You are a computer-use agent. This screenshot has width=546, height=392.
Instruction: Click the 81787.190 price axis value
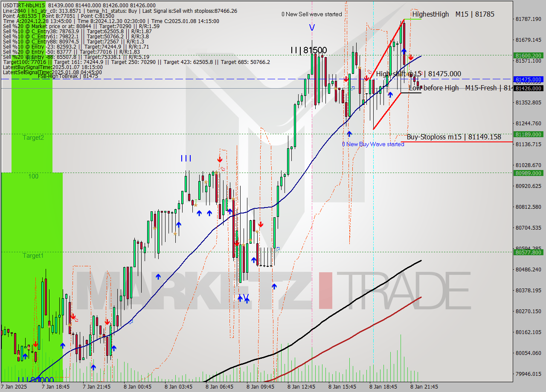(x=529, y=19)
